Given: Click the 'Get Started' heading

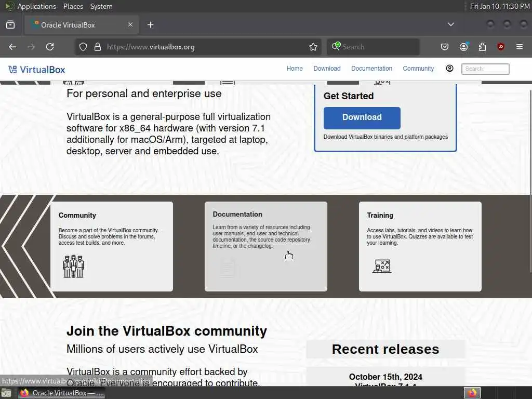Looking at the screenshot, I should click(349, 96).
